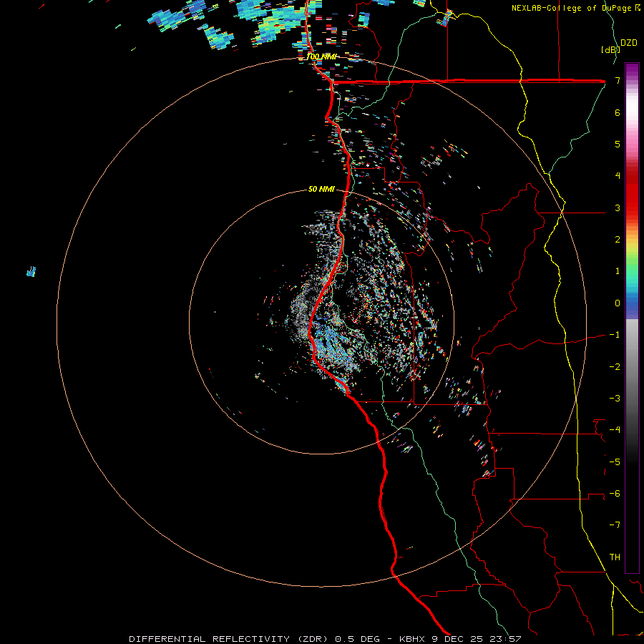Click the "1" scale label
644x644 pixels.
click(618, 271)
